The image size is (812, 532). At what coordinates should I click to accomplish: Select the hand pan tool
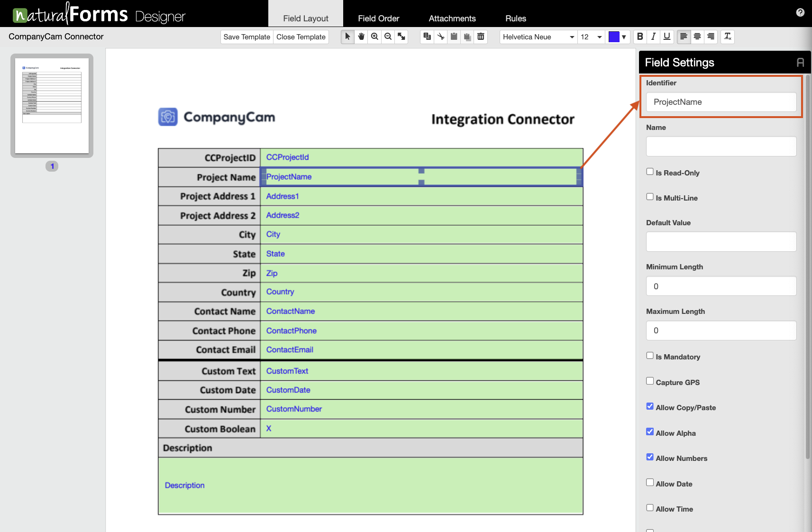tap(361, 37)
